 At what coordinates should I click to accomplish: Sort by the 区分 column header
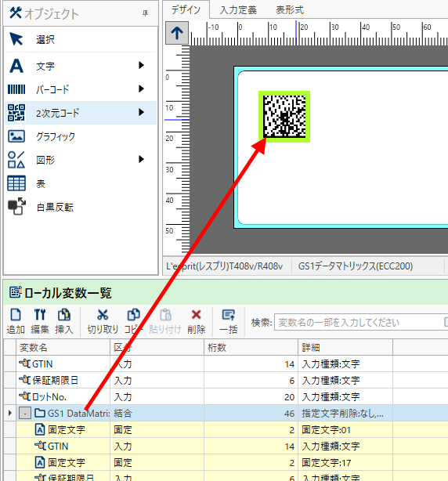157,347
